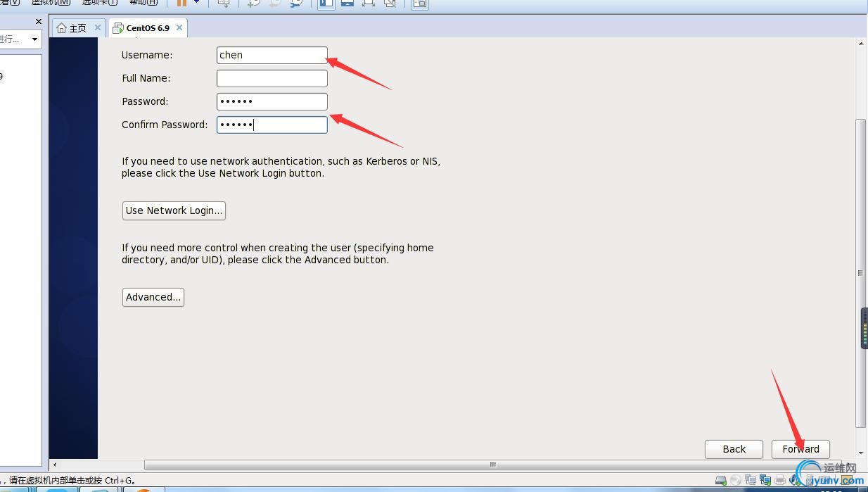
Task: Click the console view toolbar icon
Action: coord(419,4)
